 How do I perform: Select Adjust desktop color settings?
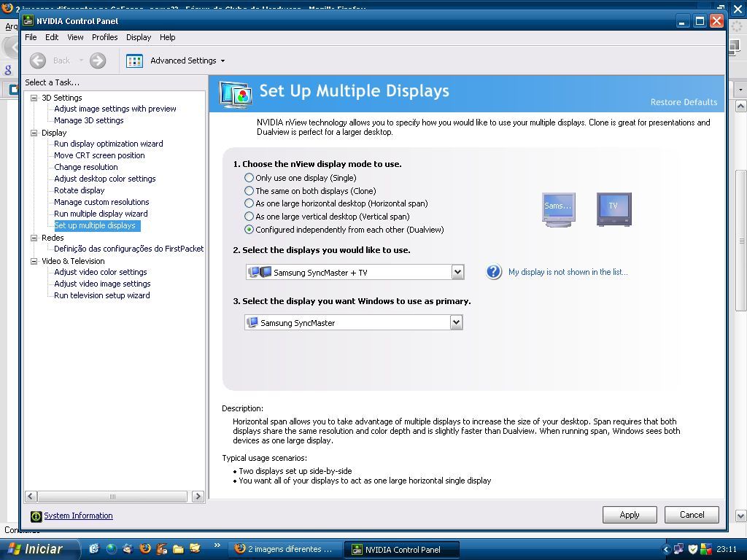105,179
